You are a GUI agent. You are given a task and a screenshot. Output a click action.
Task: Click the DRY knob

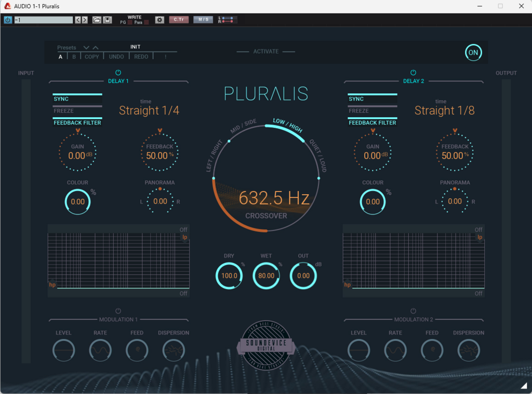coord(229,276)
